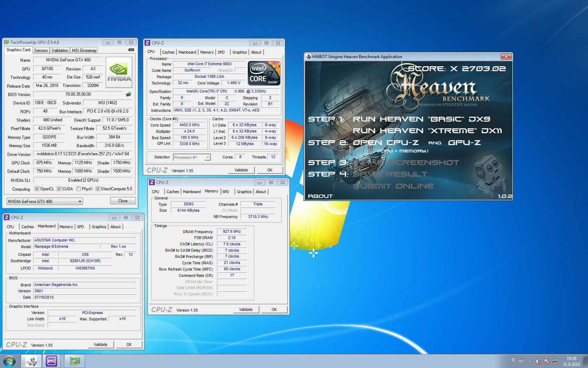Click Close button in GPU-Z

(x=123, y=201)
